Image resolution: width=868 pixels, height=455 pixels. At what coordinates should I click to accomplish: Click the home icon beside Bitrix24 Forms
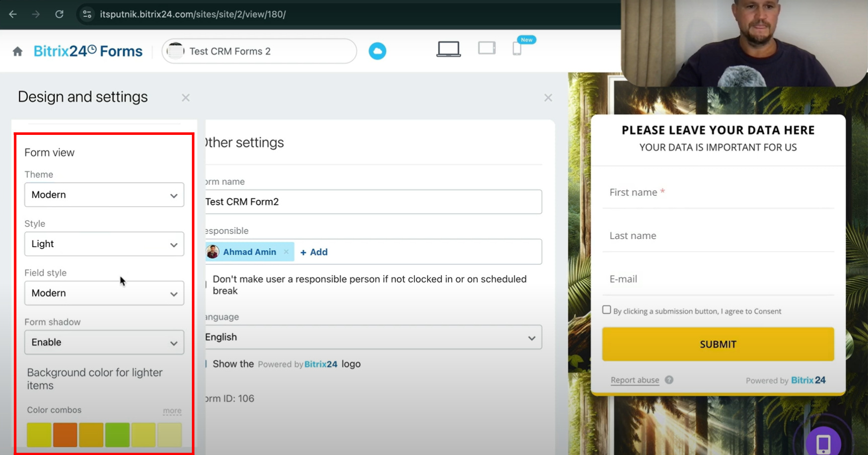pos(18,51)
